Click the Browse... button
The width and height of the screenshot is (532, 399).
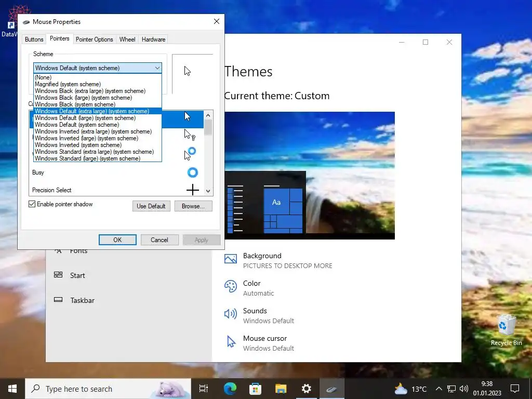coord(193,206)
